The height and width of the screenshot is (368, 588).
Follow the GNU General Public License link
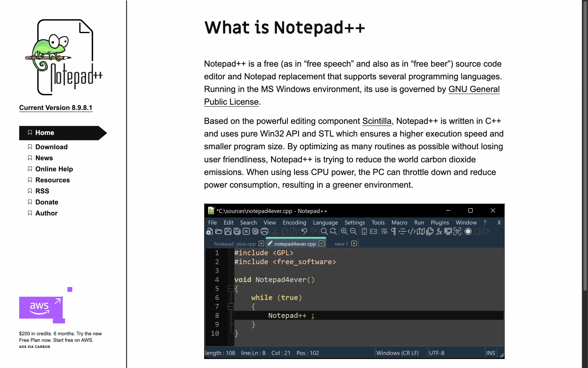point(474,89)
